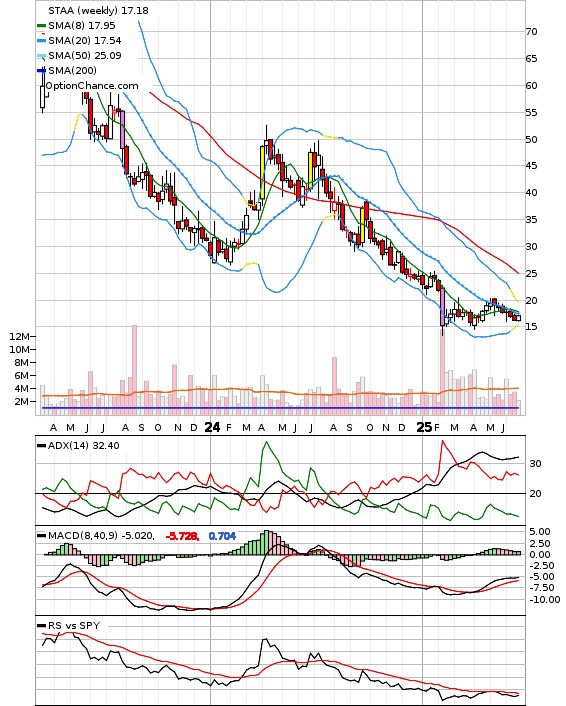Click the tallest volume bar near August
The height and width of the screenshot is (706, 566).
pyautogui.click(x=134, y=370)
